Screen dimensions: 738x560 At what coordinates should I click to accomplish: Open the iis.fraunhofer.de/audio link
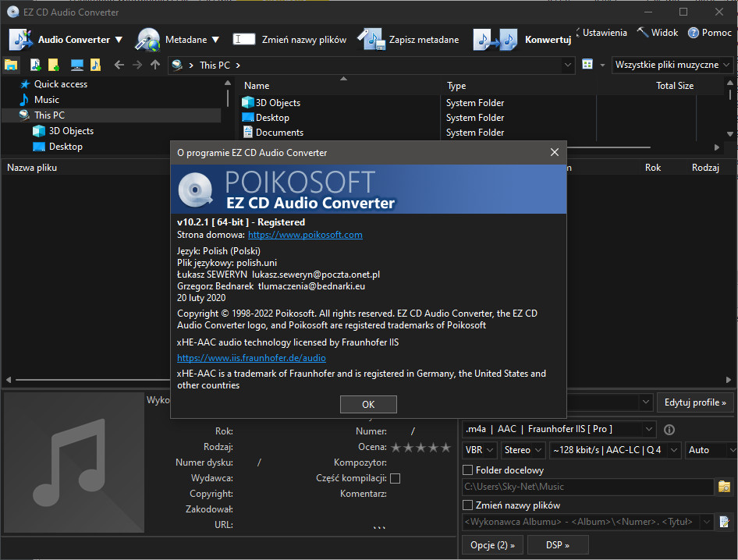pyautogui.click(x=251, y=358)
